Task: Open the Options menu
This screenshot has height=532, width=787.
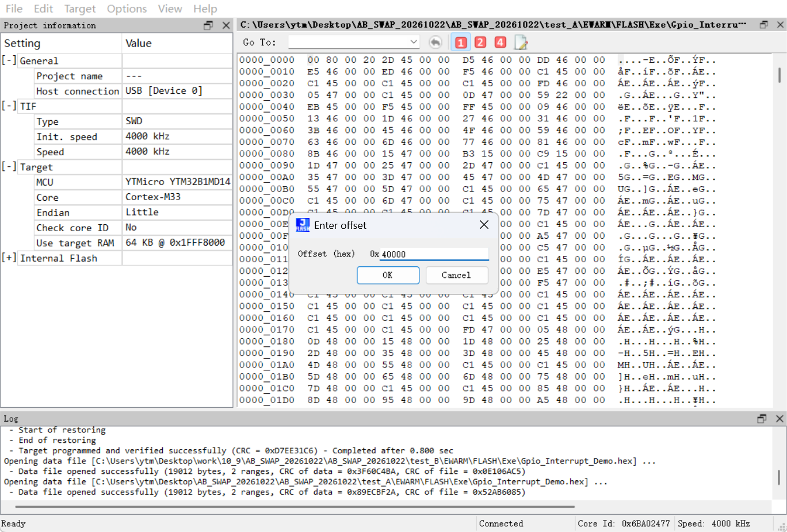Action: pyautogui.click(x=127, y=9)
